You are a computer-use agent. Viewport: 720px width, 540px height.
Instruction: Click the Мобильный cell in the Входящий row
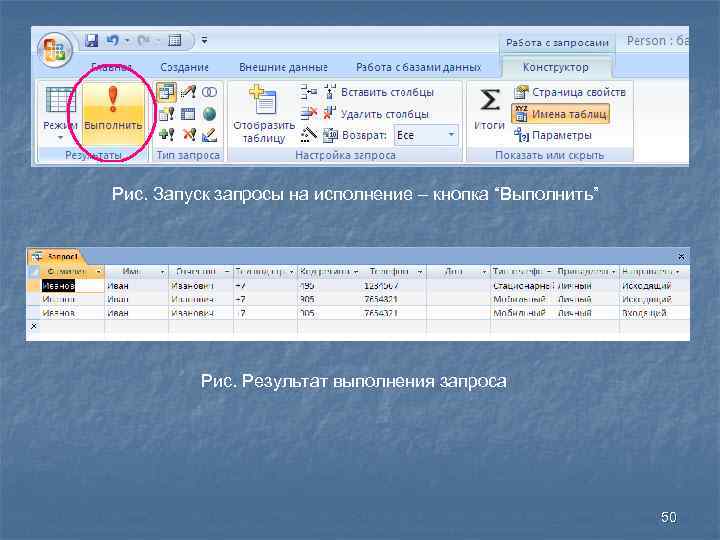[x=523, y=313]
